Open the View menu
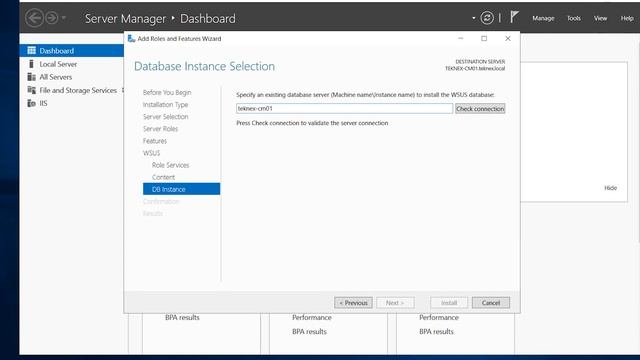Viewport: 640px width, 360px height. pyautogui.click(x=600, y=18)
